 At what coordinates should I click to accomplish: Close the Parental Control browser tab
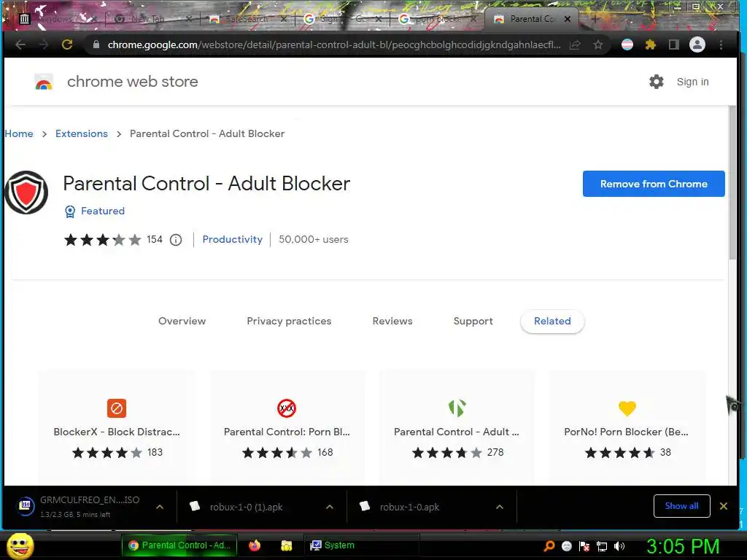(x=568, y=19)
